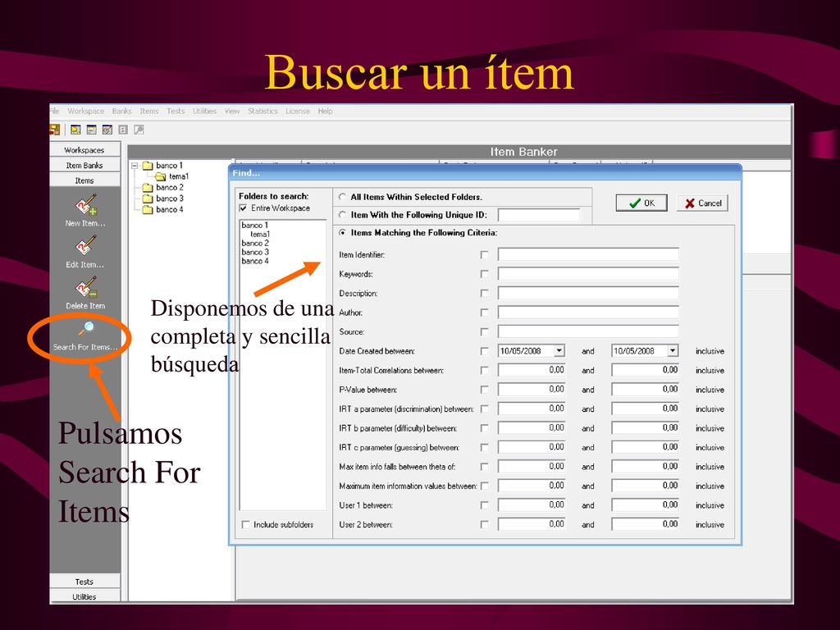840x630 pixels.
Task: Click the second User 2 between value field
Action: pyautogui.click(x=645, y=524)
